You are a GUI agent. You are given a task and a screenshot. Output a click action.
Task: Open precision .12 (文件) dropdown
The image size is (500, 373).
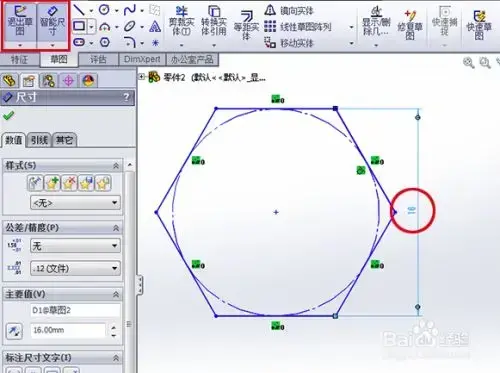coord(75,268)
